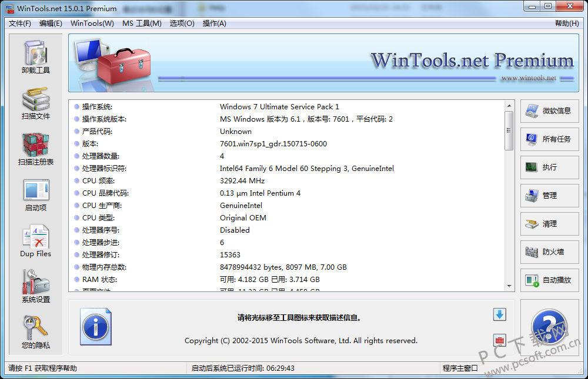Click the WinTools.net title bar app icon
588x379 pixels.
(x=9, y=8)
